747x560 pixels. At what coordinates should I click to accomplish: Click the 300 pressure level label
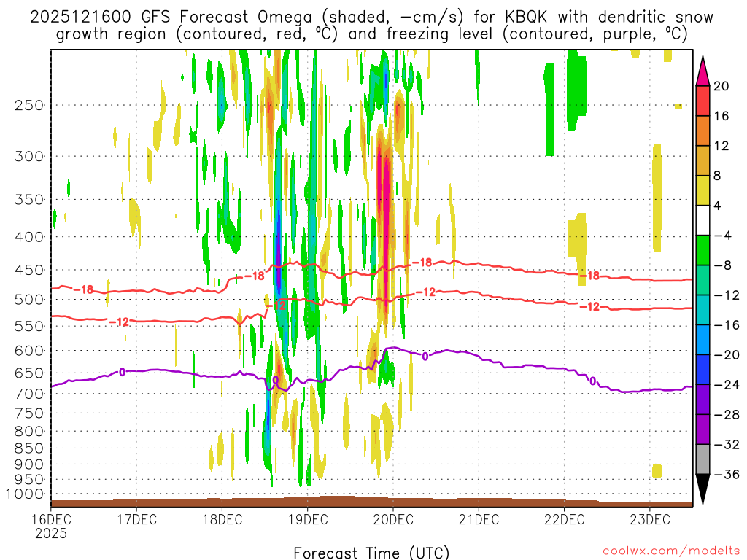point(29,156)
